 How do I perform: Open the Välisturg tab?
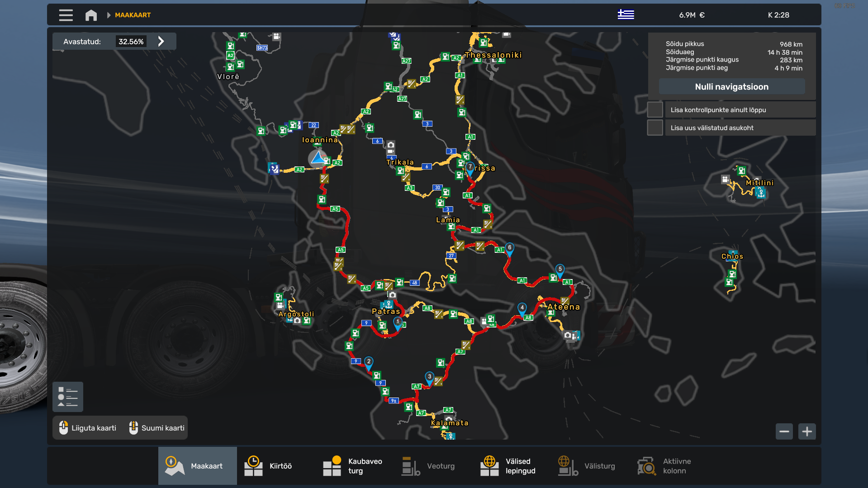click(591, 466)
